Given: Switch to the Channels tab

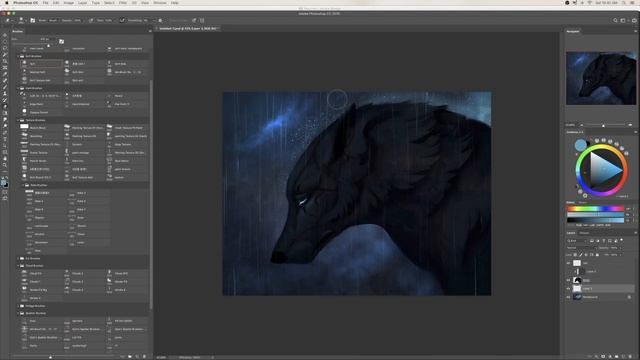Looking at the screenshot, I should pos(584,233).
